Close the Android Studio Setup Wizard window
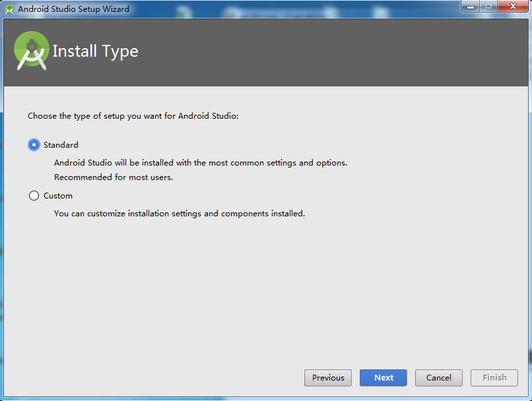This screenshot has width=532, height=401. (x=513, y=6)
